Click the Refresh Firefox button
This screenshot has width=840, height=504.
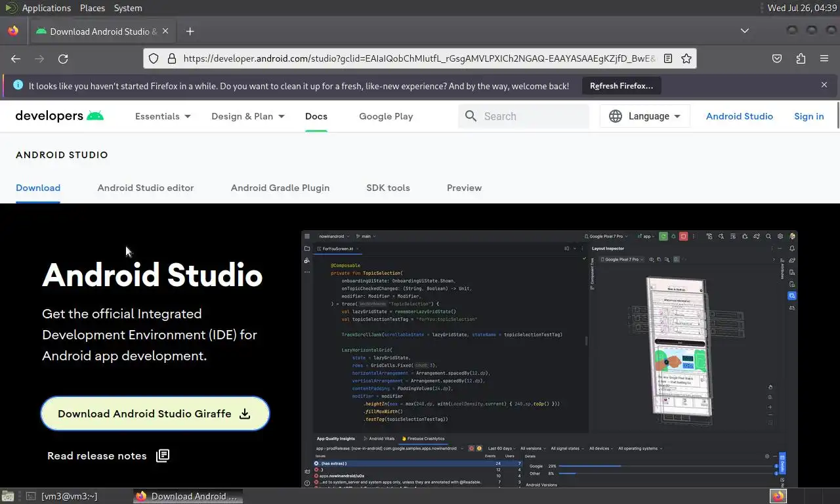coord(621,85)
